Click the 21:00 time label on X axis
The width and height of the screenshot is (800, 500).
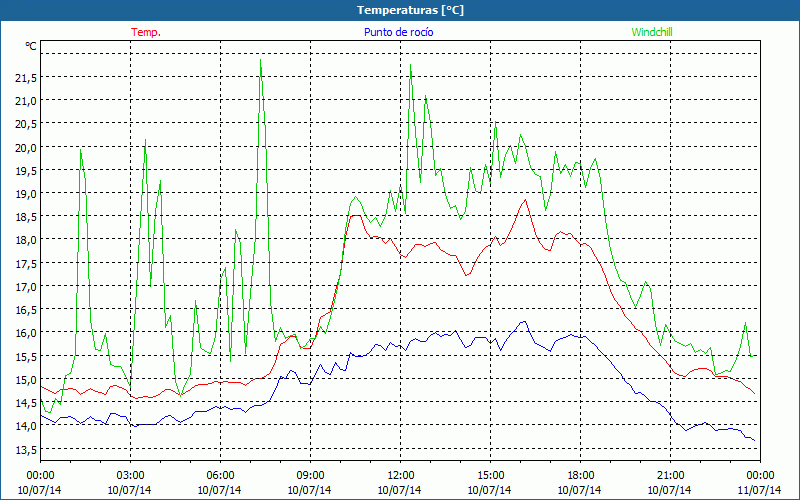pos(670,475)
